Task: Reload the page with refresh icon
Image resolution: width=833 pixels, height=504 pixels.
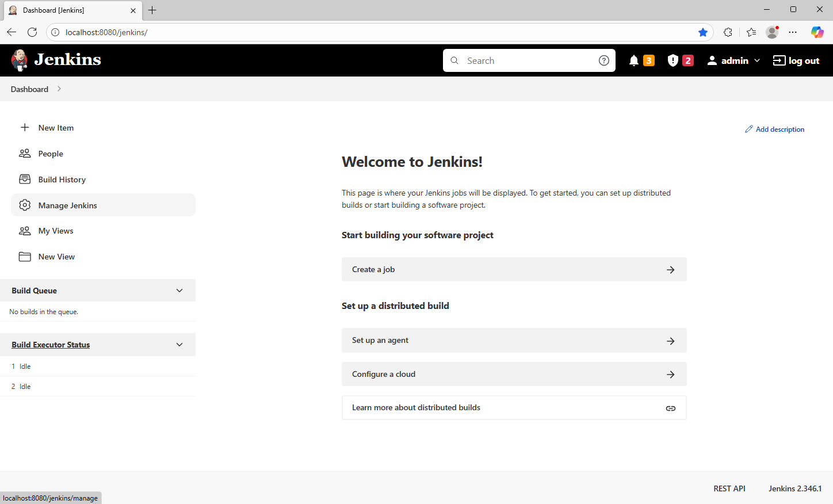Action: [x=32, y=32]
